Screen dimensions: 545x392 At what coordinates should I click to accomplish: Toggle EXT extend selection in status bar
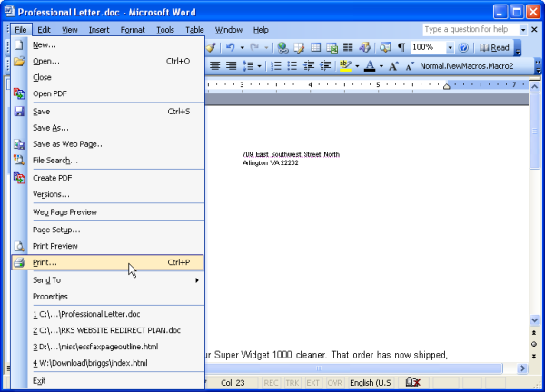312,383
